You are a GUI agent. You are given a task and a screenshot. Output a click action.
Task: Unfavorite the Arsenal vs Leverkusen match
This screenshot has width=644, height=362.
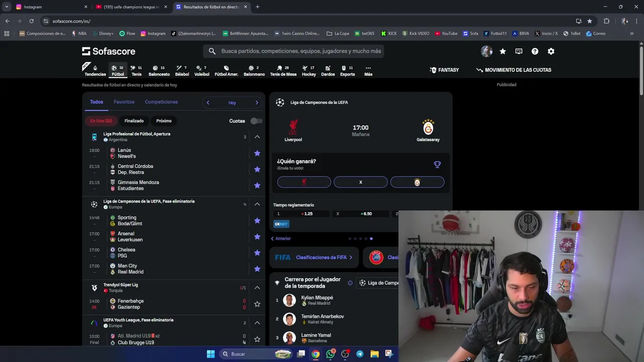[x=257, y=237]
